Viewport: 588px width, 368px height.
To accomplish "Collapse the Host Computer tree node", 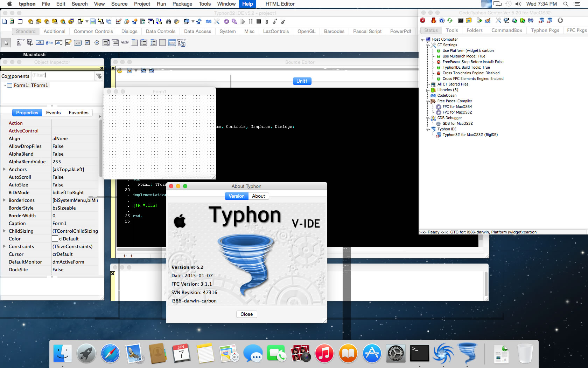I will (422, 40).
